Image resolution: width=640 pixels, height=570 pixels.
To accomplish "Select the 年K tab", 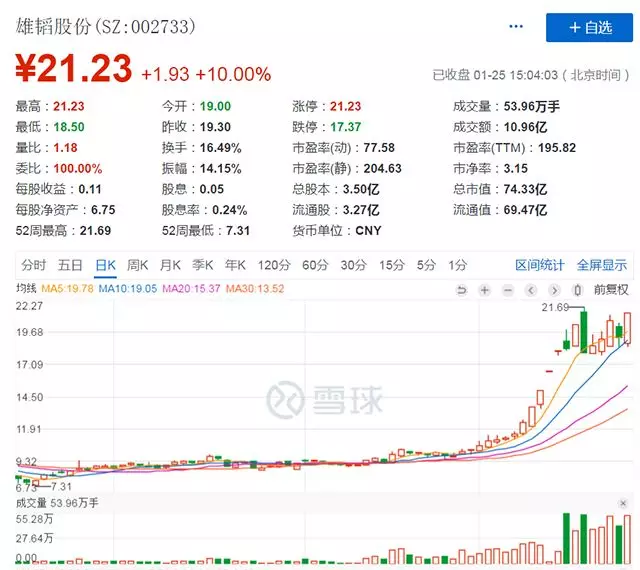I will tap(235, 265).
